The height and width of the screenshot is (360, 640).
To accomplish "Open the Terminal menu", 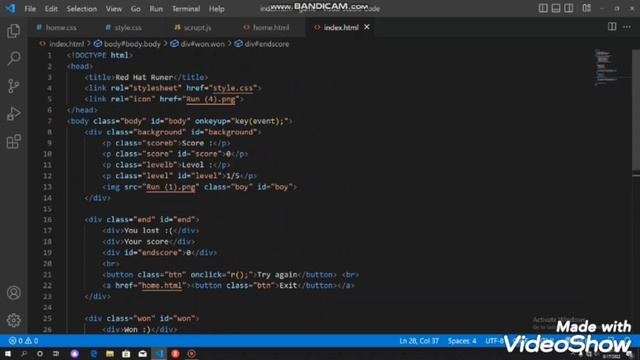I will point(186,9).
